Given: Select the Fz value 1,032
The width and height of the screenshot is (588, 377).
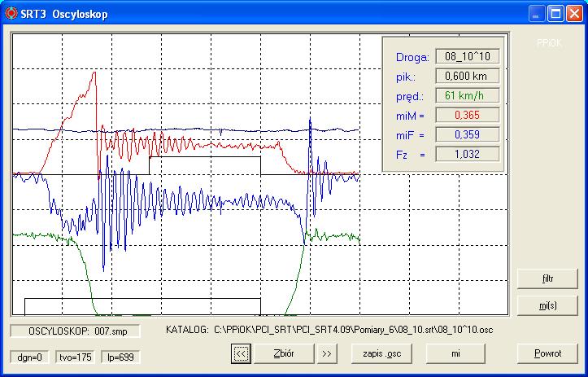Looking at the screenshot, I should pos(468,154).
